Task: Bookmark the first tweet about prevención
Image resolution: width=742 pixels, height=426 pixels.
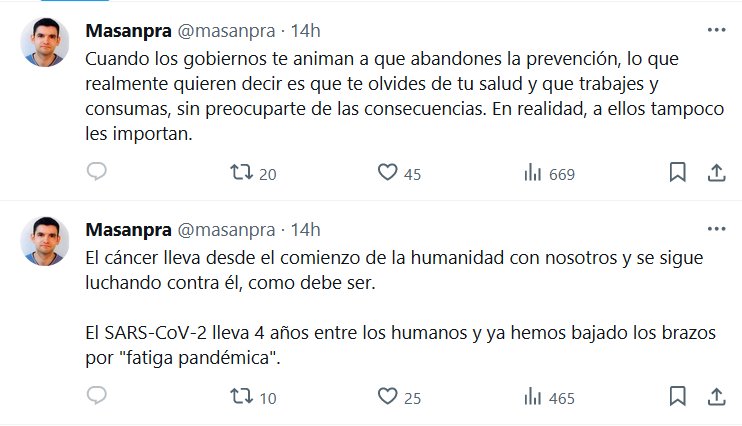Action: click(677, 173)
